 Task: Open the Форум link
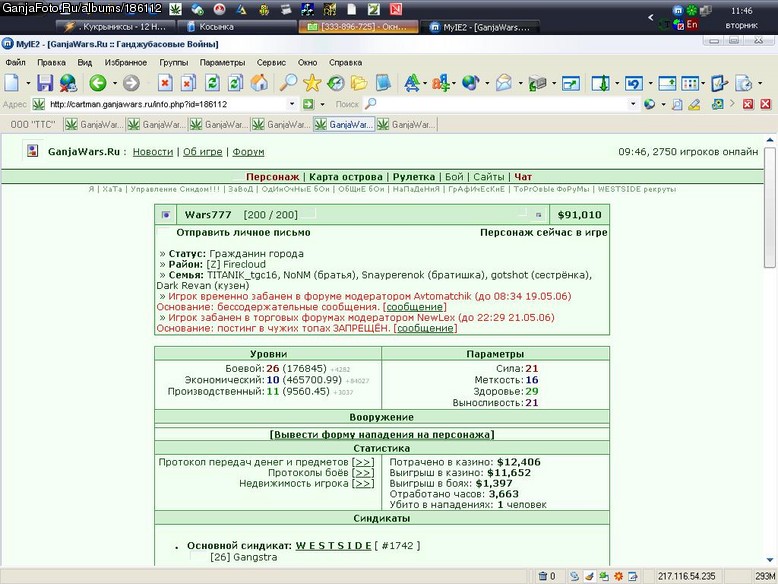click(x=248, y=152)
